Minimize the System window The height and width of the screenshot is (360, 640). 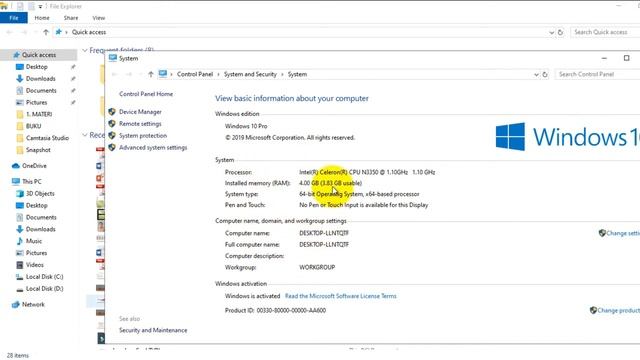pyautogui.click(x=604, y=58)
